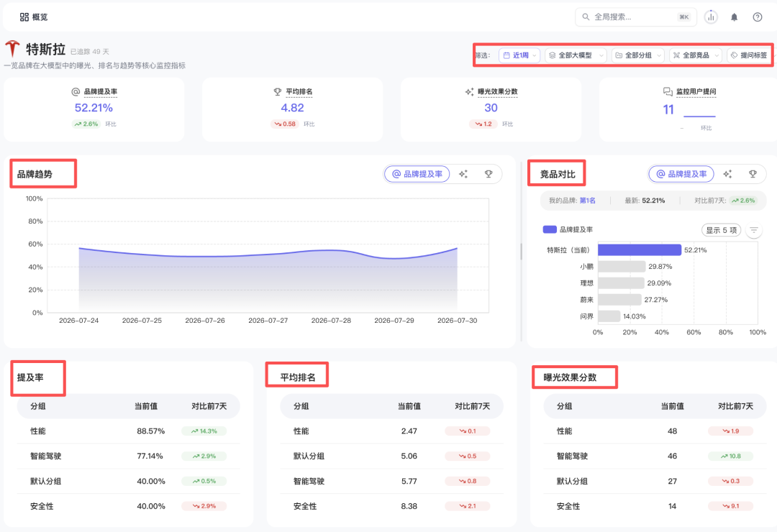Image resolution: width=777 pixels, height=532 pixels.
Task: Click 88.57% in 提及率 性能 row
Action: 150,431
